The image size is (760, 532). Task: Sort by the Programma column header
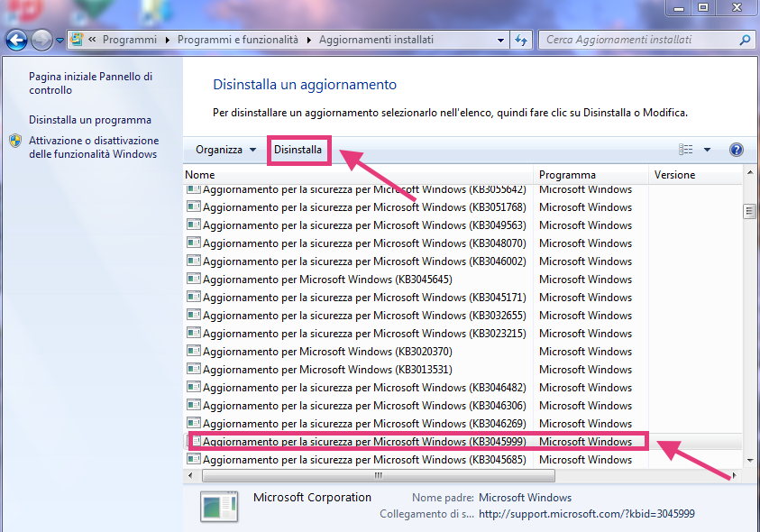tap(591, 175)
